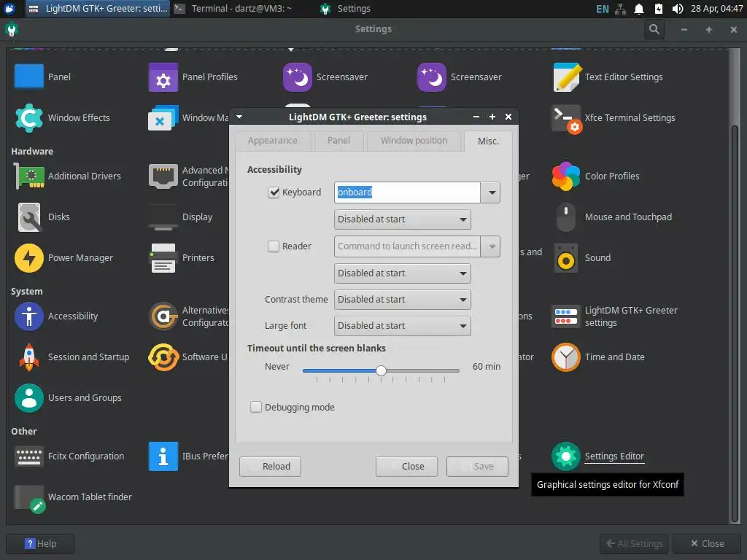Switch to Window position tab
Image resolution: width=747 pixels, height=560 pixels.
point(414,141)
